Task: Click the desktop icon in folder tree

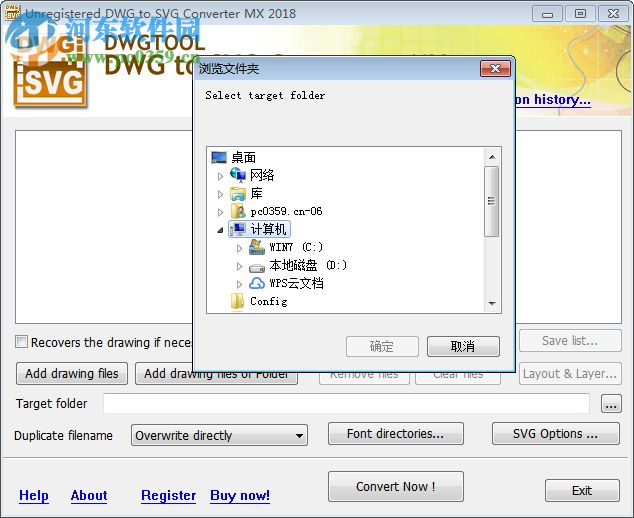Action: [219, 157]
